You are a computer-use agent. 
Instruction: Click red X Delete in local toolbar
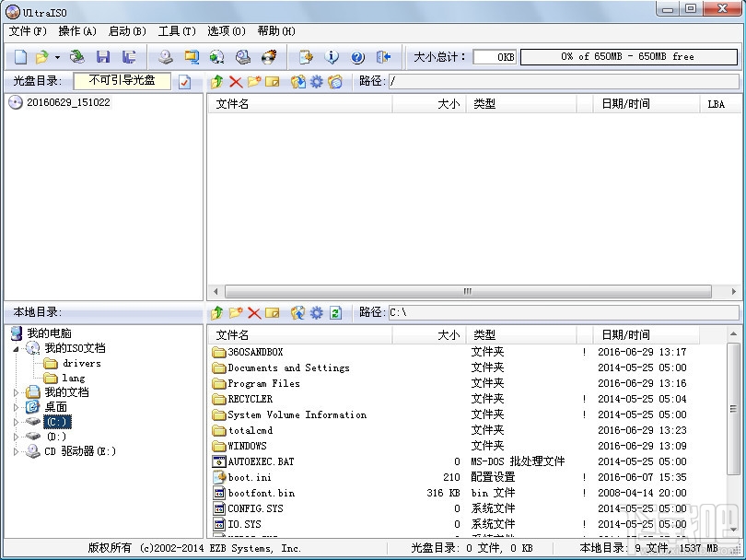coord(254,312)
